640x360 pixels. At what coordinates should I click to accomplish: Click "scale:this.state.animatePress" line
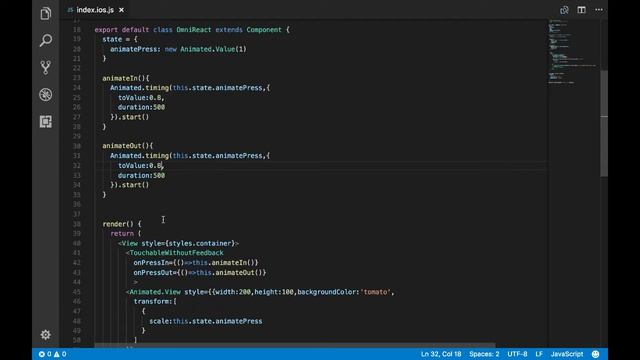tap(206, 321)
